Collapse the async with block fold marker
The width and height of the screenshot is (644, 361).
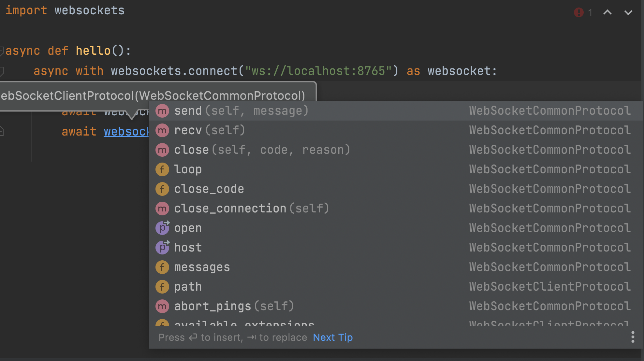2,71
